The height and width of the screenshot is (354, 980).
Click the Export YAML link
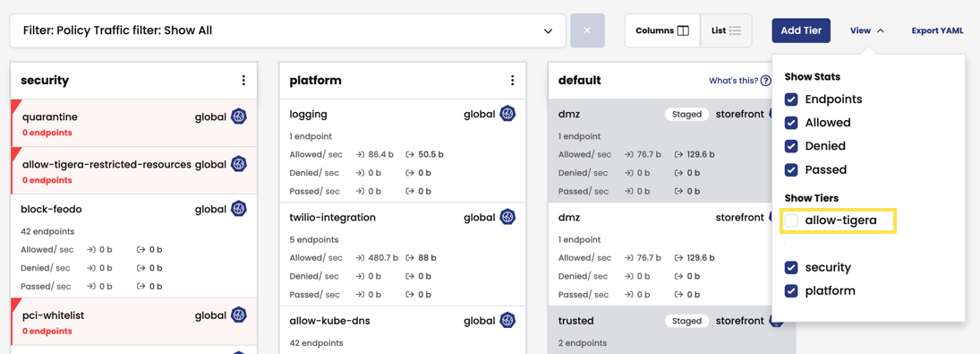coord(937,30)
